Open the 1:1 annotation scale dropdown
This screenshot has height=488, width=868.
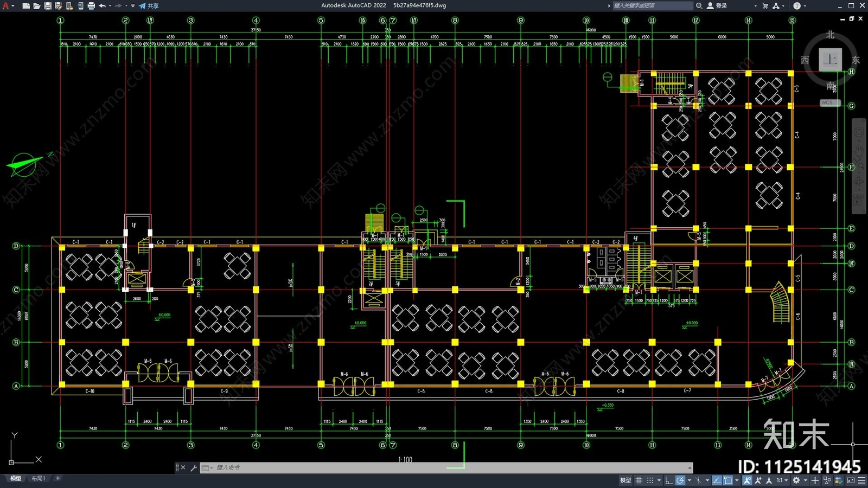tap(782, 480)
